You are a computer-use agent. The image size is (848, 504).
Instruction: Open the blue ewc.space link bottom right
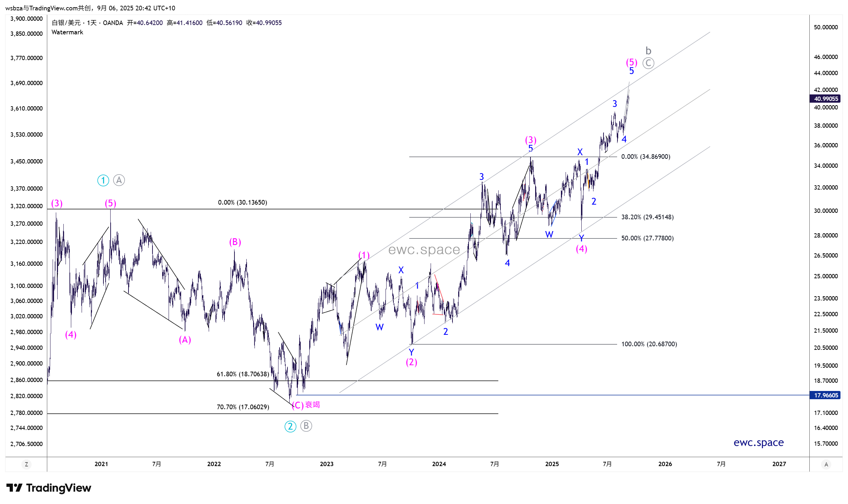click(758, 442)
